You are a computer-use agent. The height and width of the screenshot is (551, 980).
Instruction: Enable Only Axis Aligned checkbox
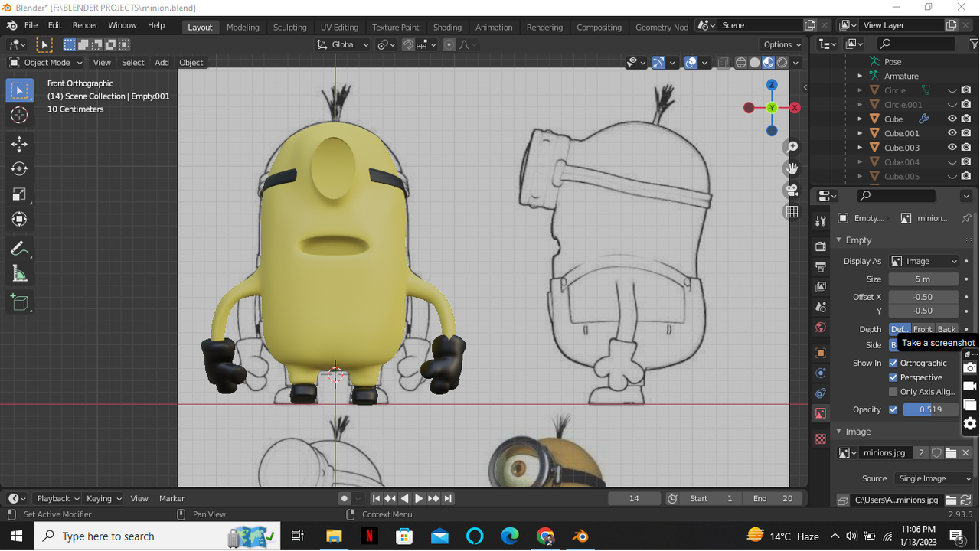[893, 392]
